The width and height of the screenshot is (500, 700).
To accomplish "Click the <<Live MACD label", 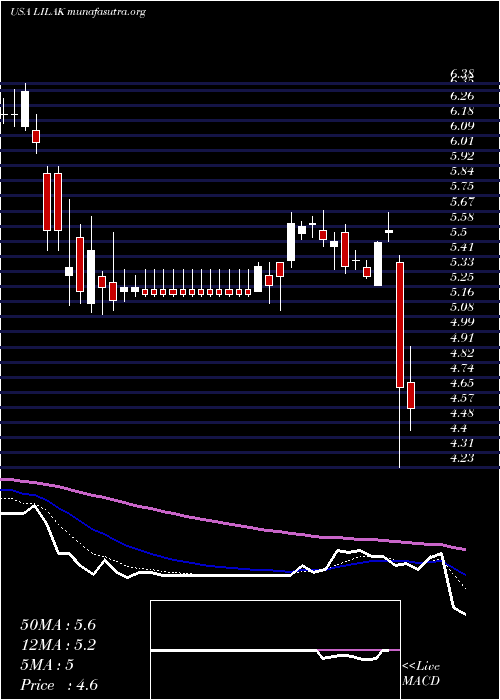I will (x=421, y=674).
